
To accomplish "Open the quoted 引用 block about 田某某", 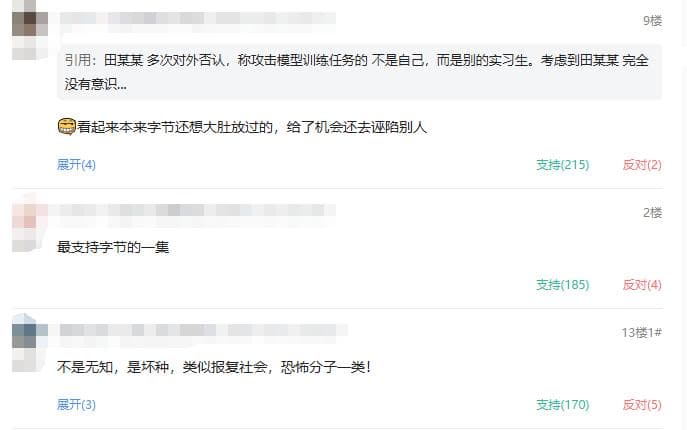I will [x=359, y=72].
